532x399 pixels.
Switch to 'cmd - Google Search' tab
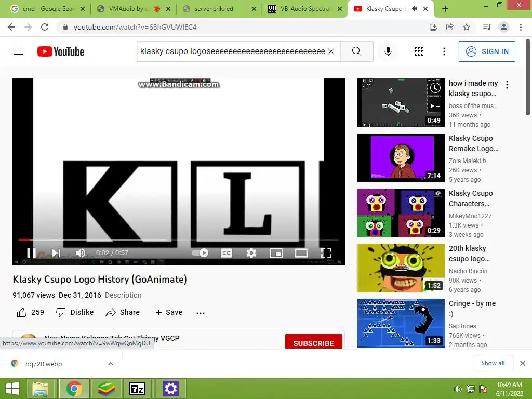(48, 9)
